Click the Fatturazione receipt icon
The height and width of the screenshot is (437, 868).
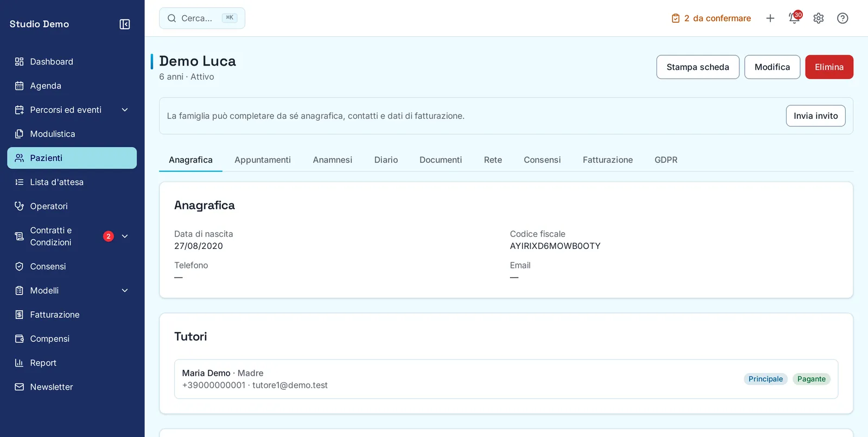pyautogui.click(x=20, y=314)
